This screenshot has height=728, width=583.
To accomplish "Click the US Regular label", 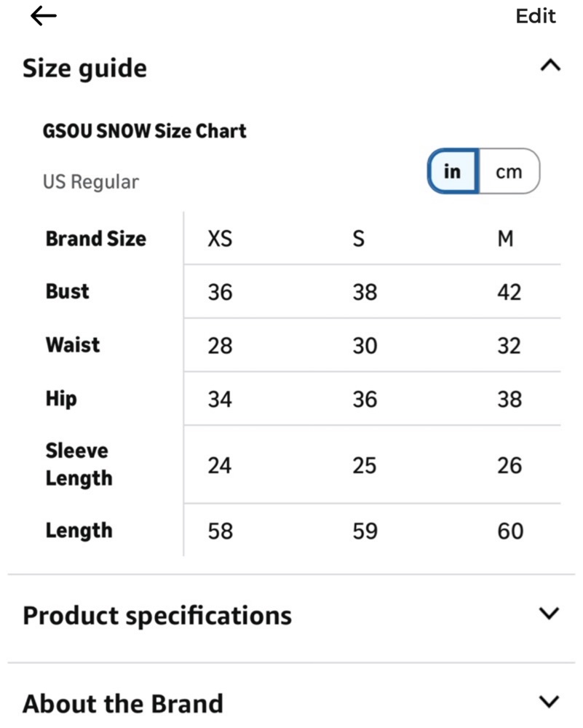I will 90,182.
